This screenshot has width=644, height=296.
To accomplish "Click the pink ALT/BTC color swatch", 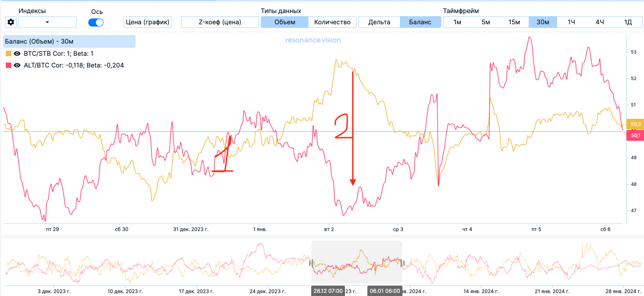I will click(8, 65).
